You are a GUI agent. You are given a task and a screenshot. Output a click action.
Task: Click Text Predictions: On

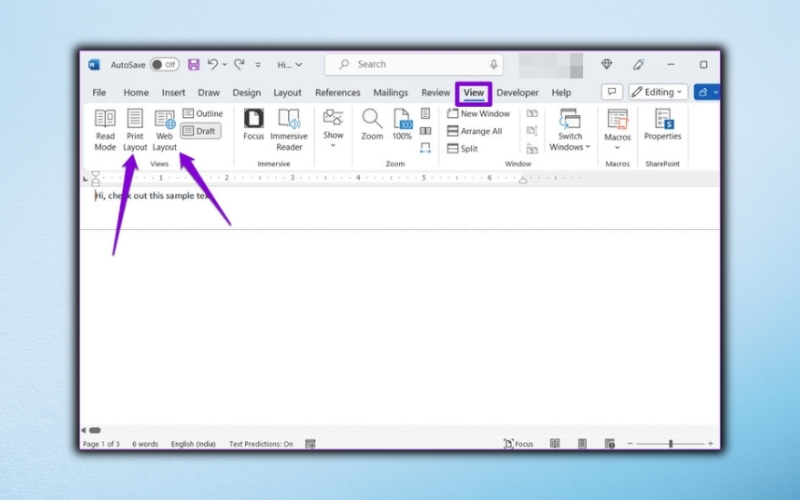261,444
